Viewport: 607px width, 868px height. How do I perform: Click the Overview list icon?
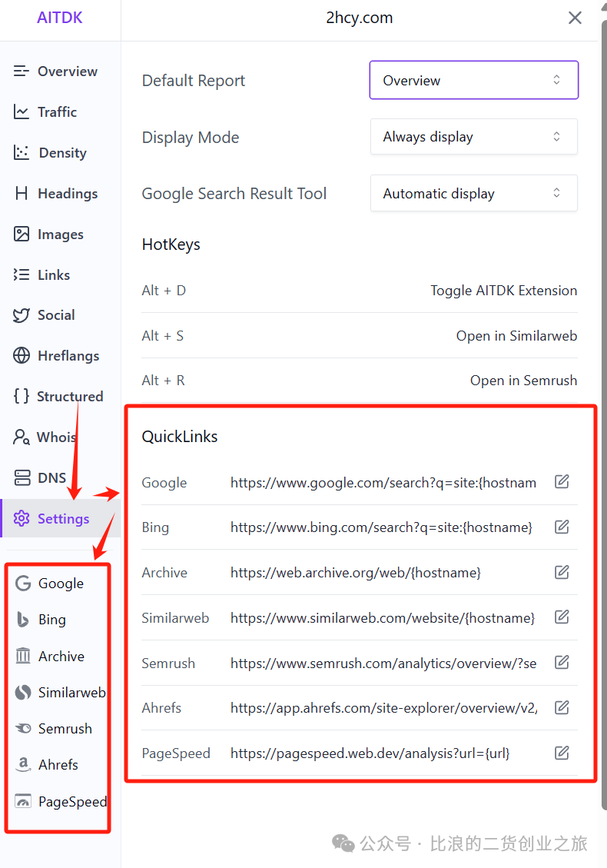(x=21, y=71)
